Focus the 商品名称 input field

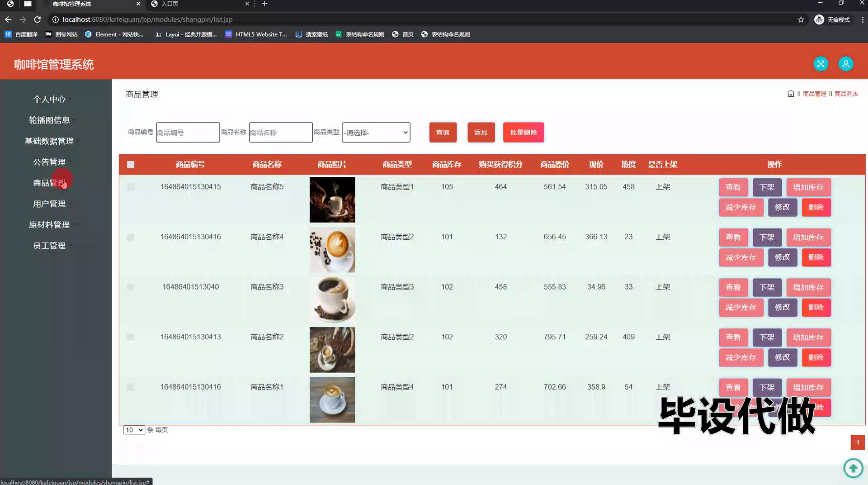pyautogui.click(x=281, y=133)
